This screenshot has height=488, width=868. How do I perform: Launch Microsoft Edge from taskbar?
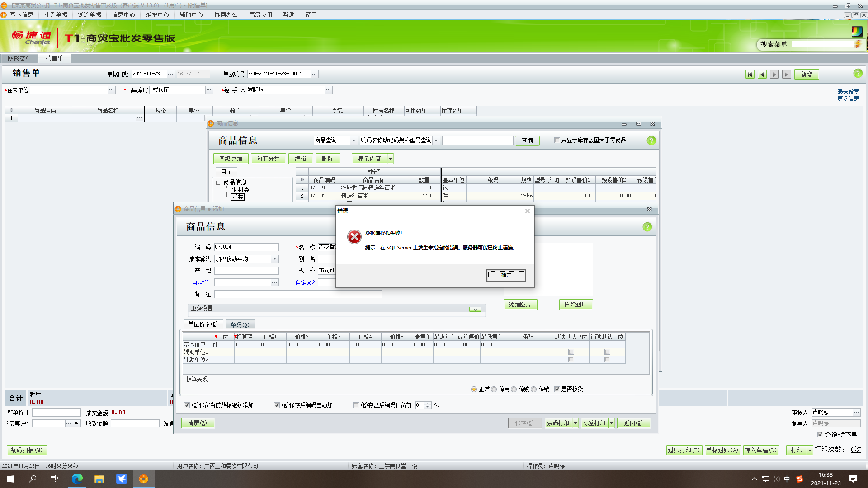pyautogui.click(x=77, y=479)
